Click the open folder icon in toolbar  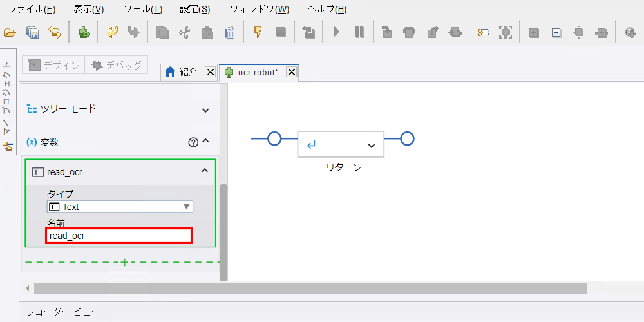pyautogui.click(x=10, y=32)
